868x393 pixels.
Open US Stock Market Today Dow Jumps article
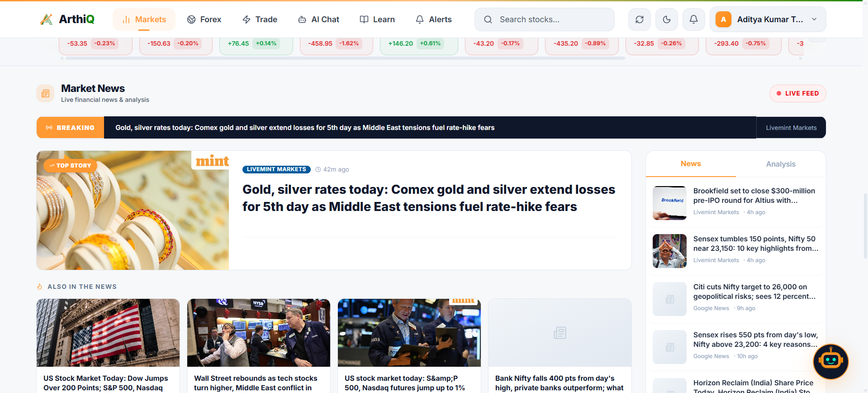pyautogui.click(x=106, y=383)
